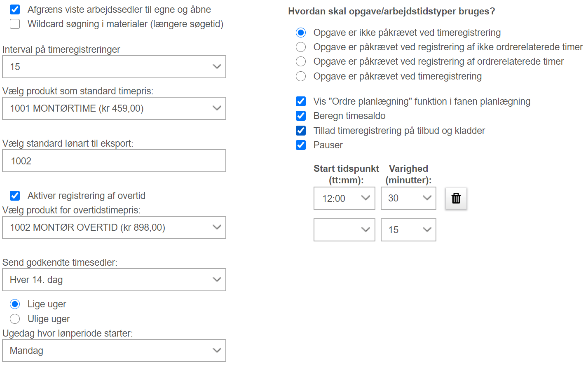This screenshot has width=588, height=365.
Task: Enable Wildcard søgning i materialer checkbox
Action: click(15, 24)
